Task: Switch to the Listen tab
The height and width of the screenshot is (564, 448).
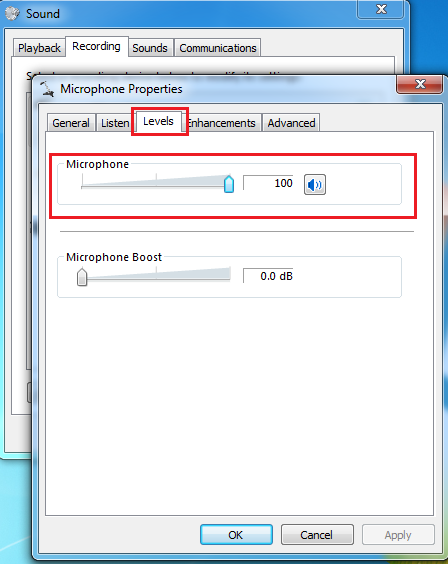Action: point(115,123)
